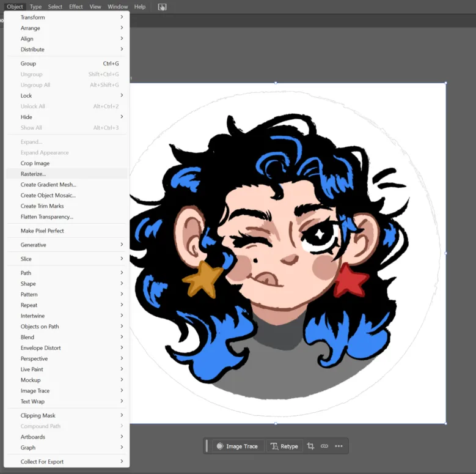Open the Perspective submenu
Image resolution: width=476 pixels, height=474 pixels.
coord(67,358)
